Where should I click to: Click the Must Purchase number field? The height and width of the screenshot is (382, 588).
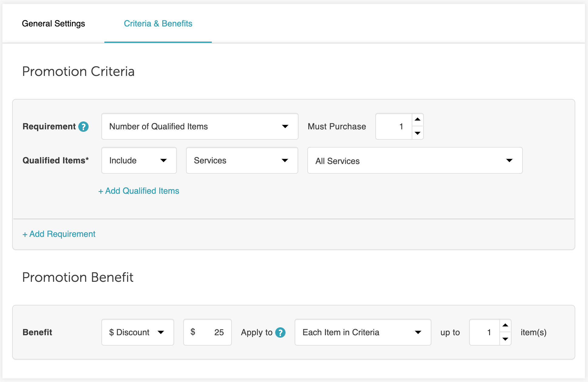pos(394,126)
